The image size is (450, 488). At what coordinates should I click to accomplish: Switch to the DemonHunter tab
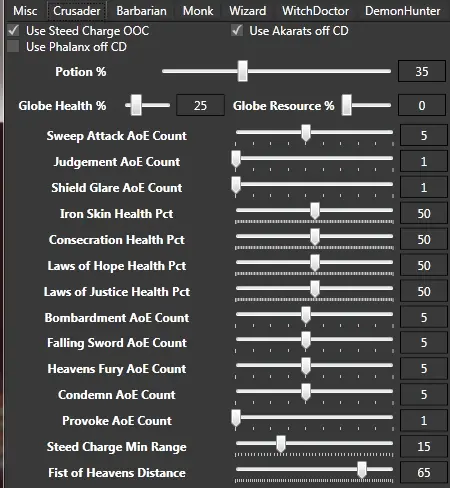coord(402,11)
